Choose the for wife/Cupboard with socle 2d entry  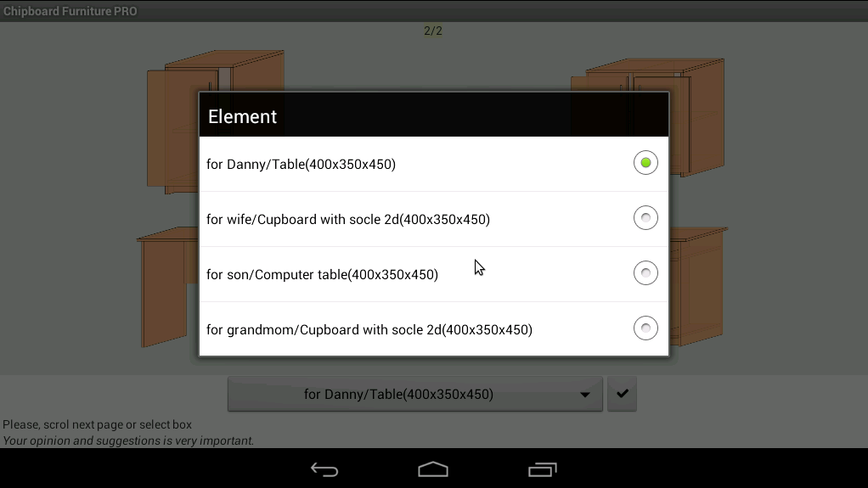(x=434, y=219)
